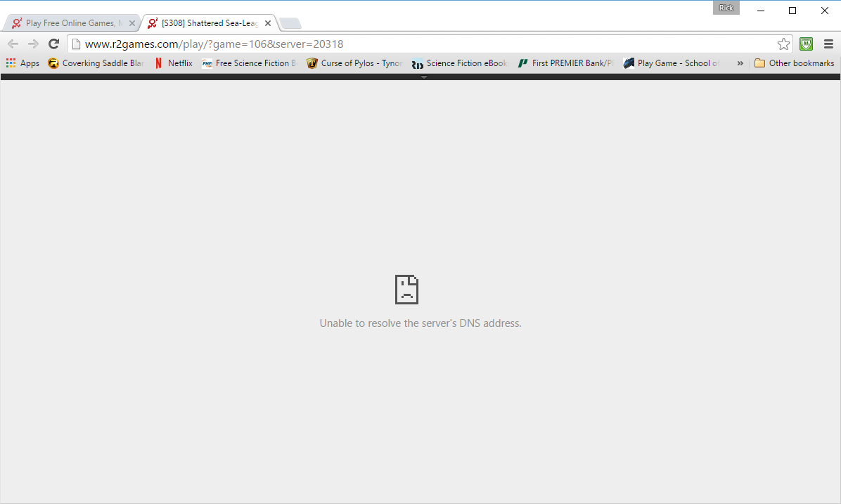Click the back navigation arrow
This screenshot has height=504, width=841.
click(x=13, y=44)
